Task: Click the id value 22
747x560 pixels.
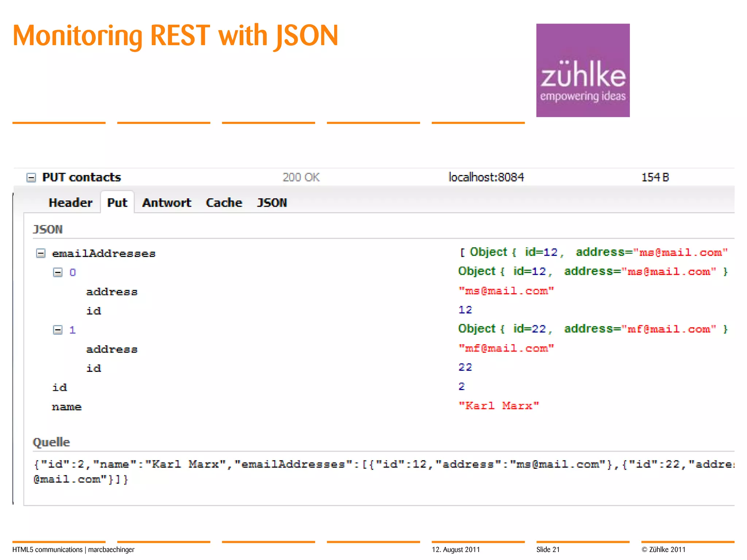Action: click(x=465, y=367)
